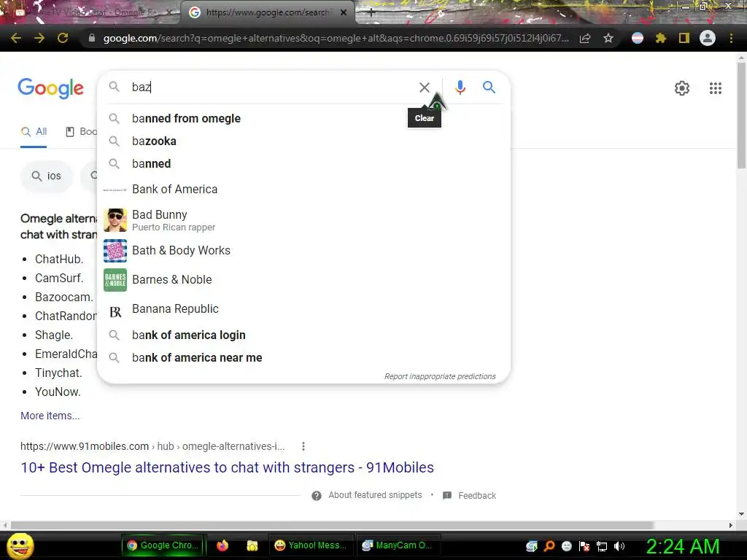
Task: Open ManyCam taskbar button
Action: pyautogui.click(x=398, y=545)
